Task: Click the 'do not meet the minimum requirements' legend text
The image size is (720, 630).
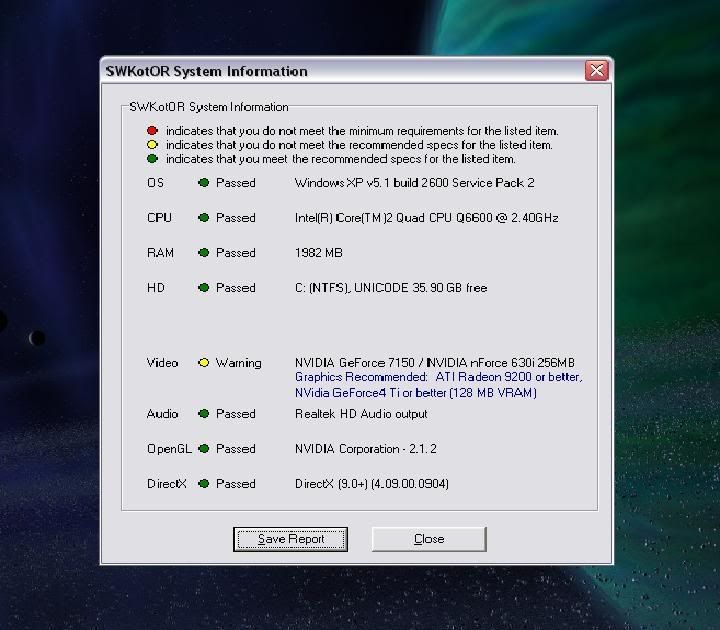Action: (363, 131)
